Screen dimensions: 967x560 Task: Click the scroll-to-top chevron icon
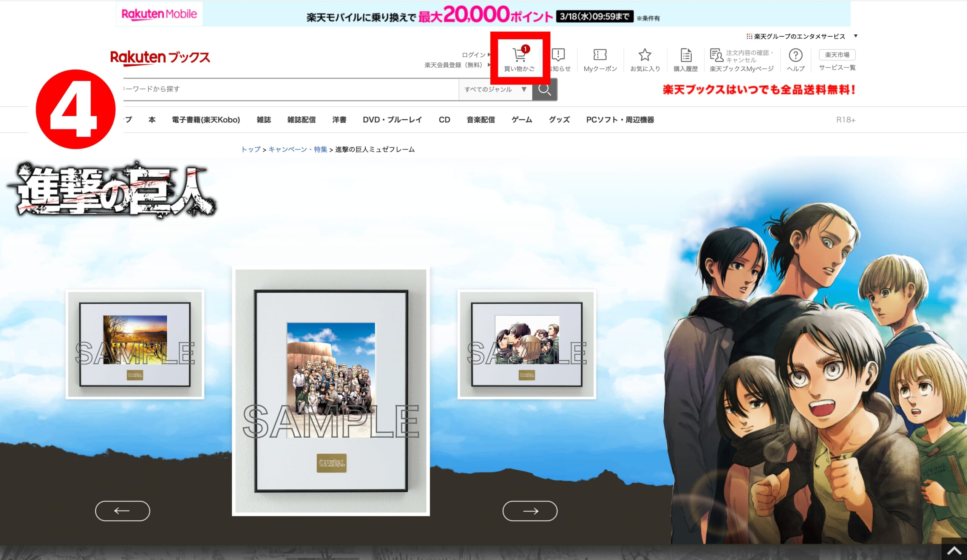tap(954, 551)
